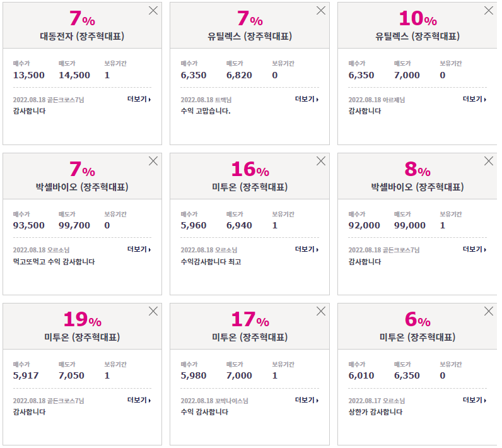This screenshot has height=448, width=502.
Task: Dismiss the 7% 유틸렉스 card
Action: tap(321, 11)
